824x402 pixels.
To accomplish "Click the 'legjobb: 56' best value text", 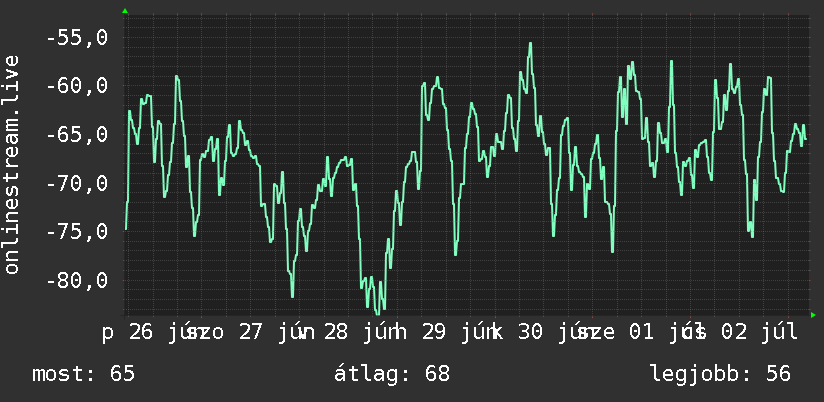I will pos(720,374).
